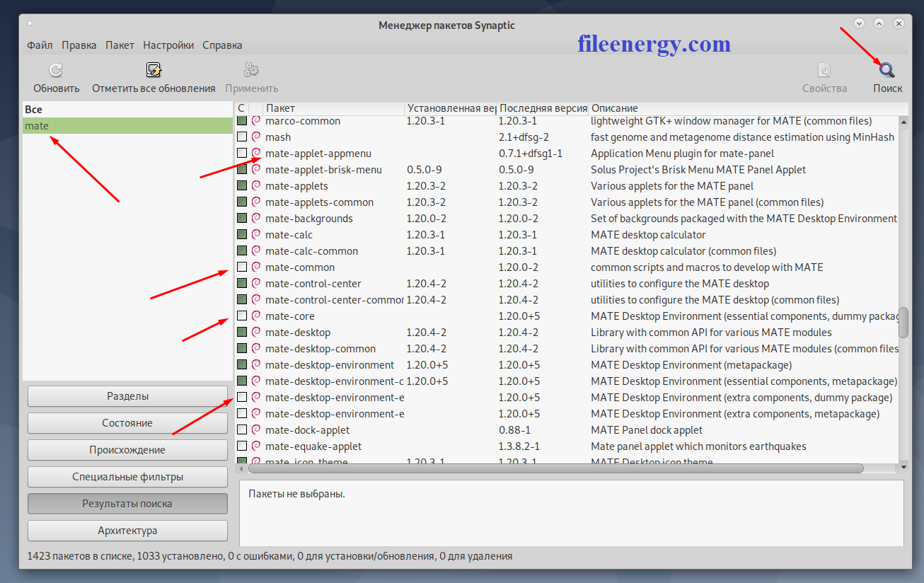Open Properties (Свойства) toolbar icon
The image size is (924, 583).
click(x=824, y=70)
